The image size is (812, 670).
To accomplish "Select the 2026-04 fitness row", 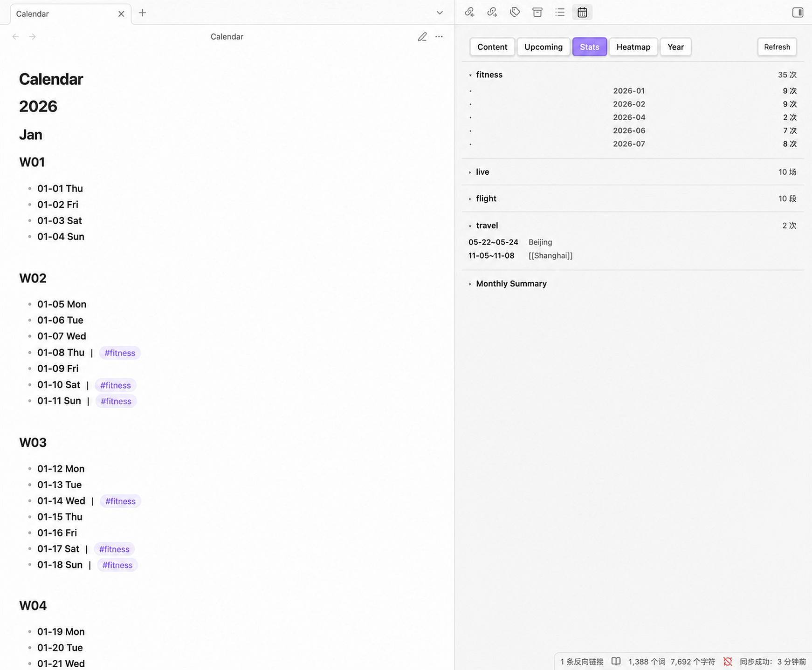I will point(633,117).
